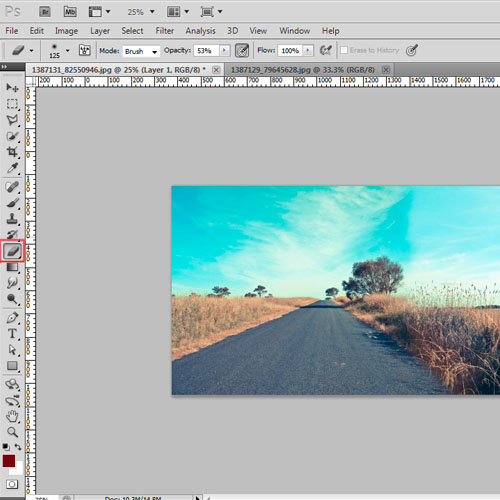Viewport: 500px width, 500px height.
Task: Select the Path Selection tool
Action: click(12, 350)
